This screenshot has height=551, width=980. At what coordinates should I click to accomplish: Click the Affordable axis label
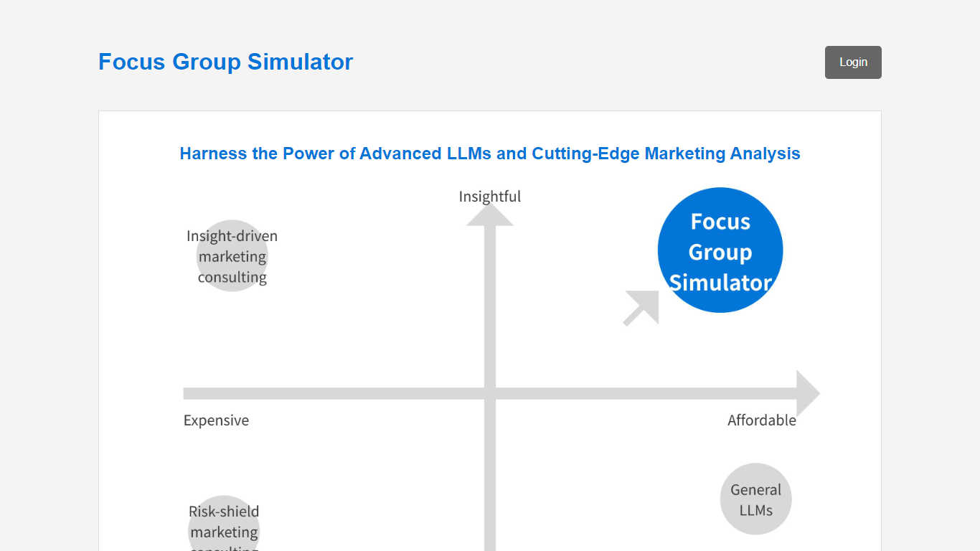[761, 420]
